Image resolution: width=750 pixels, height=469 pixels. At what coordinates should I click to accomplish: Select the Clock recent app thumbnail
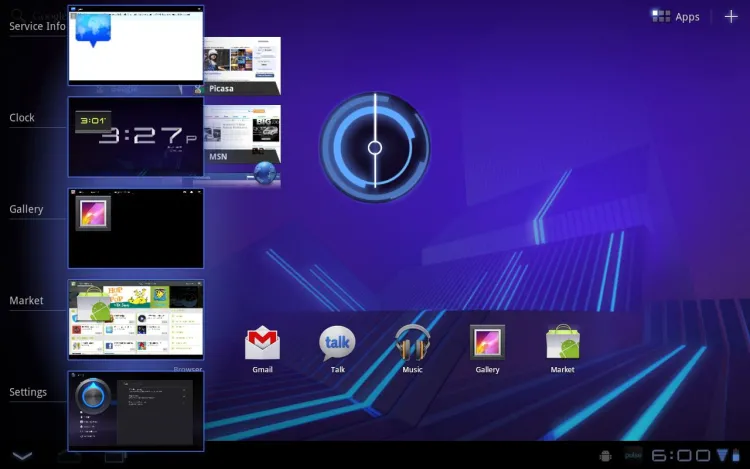[135, 137]
